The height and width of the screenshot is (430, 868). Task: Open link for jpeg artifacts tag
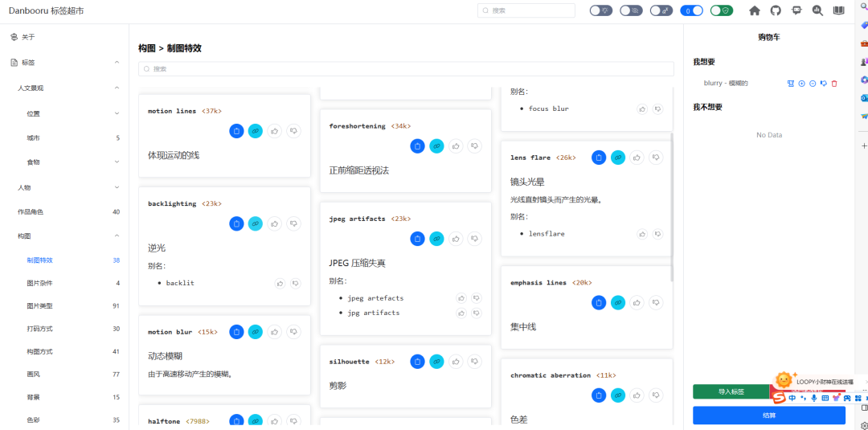tap(436, 239)
